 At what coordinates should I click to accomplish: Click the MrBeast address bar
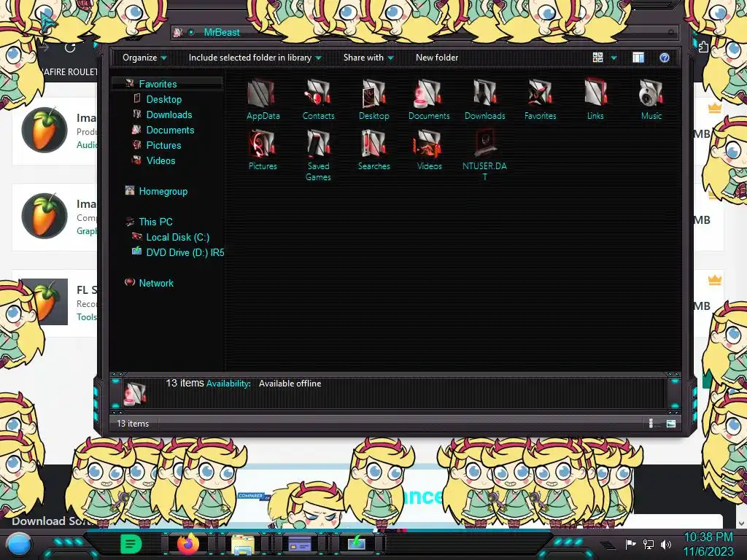click(424, 32)
